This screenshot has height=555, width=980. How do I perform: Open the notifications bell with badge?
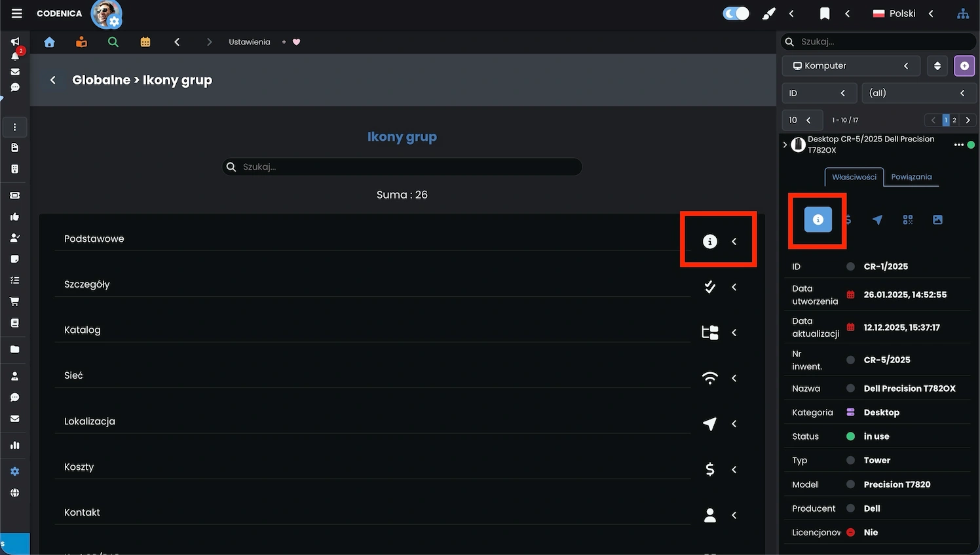pos(15,56)
